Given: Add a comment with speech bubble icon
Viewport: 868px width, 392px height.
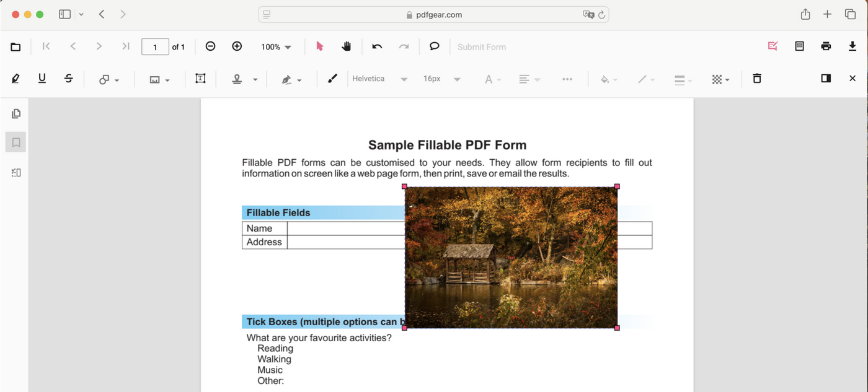Looking at the screenshot, I should pos(435,46).
